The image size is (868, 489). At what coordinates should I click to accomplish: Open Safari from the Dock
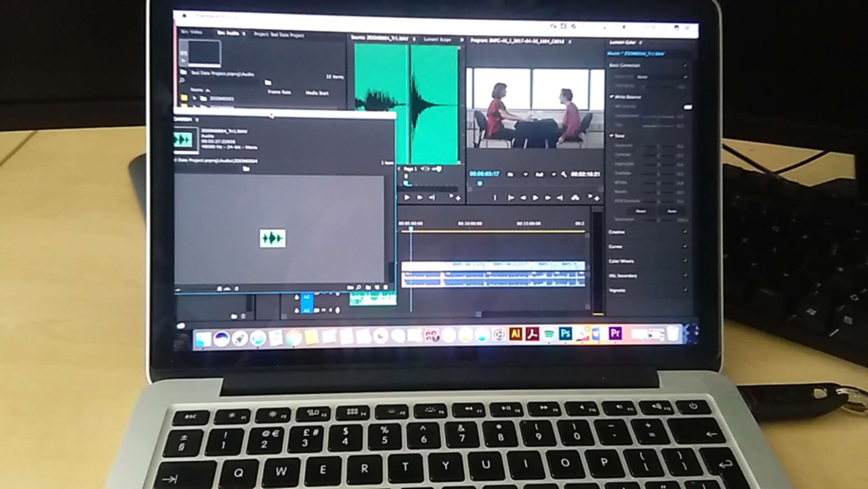click(258, 338)
